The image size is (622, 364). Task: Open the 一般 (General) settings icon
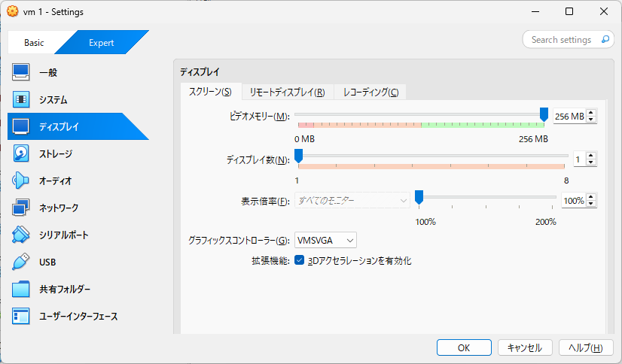pyautogui.click(x=20, y=73)
